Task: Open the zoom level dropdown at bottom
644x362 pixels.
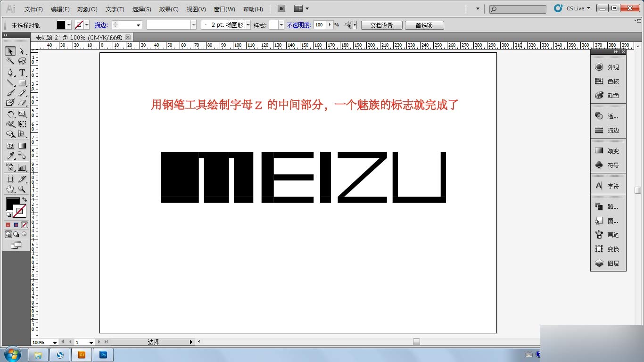Action: (x=55, y=342)
